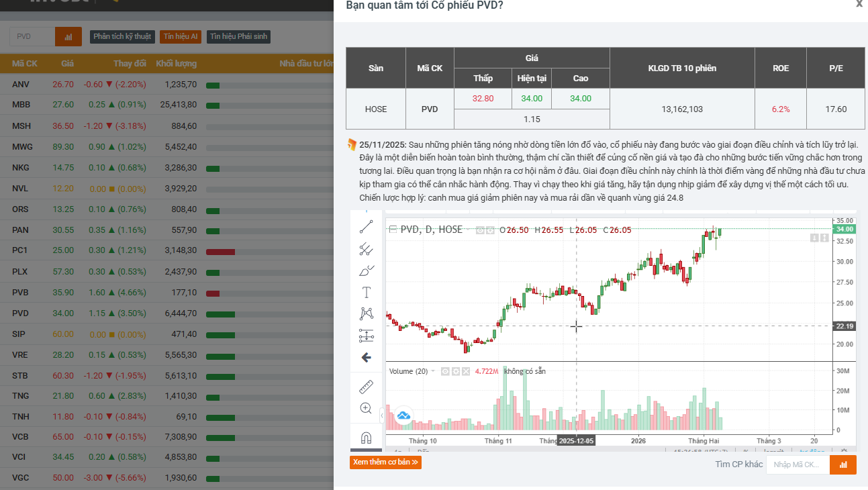Toggle visibility of Volume indicator
Screen dimensions: 868x490
tap(444, 371)
